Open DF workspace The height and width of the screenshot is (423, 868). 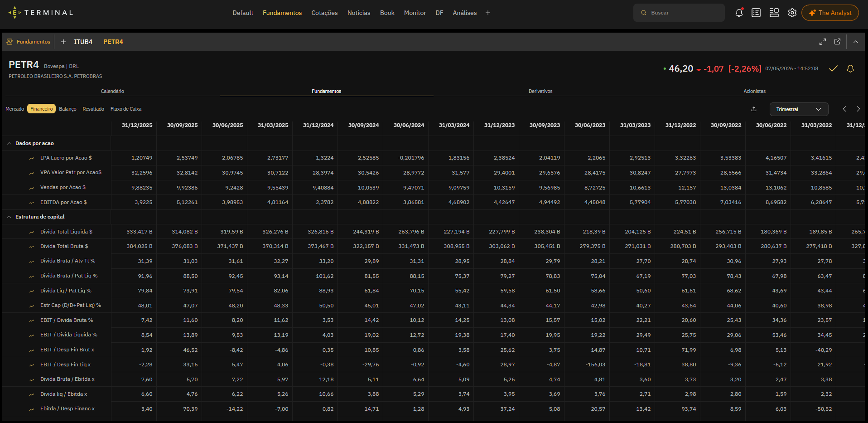[x=439, y=13]
